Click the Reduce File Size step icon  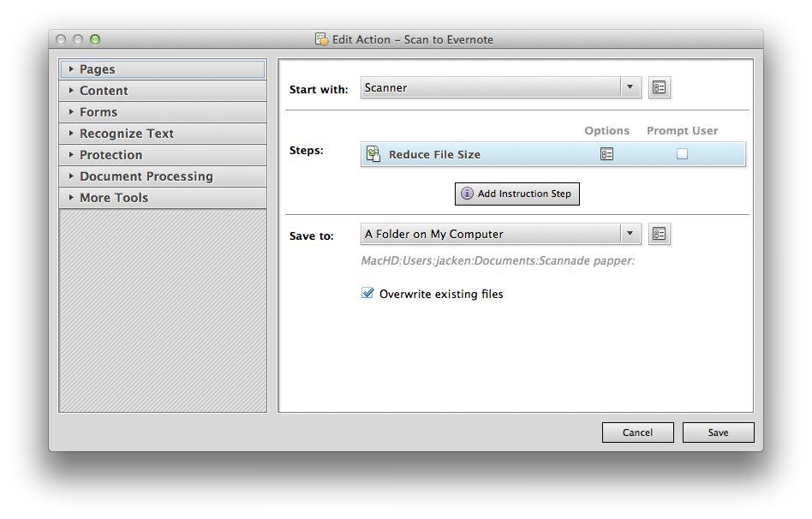tap(373, 154)
